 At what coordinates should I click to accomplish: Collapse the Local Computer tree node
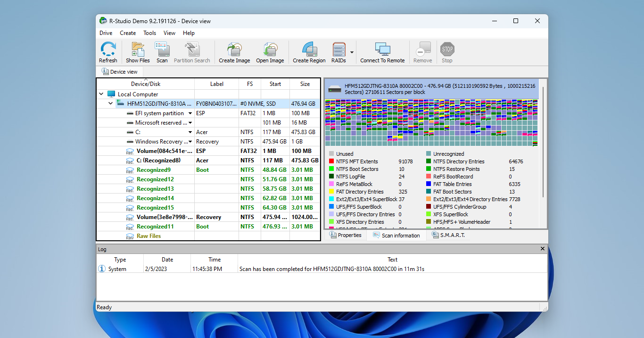click(101, 94)
